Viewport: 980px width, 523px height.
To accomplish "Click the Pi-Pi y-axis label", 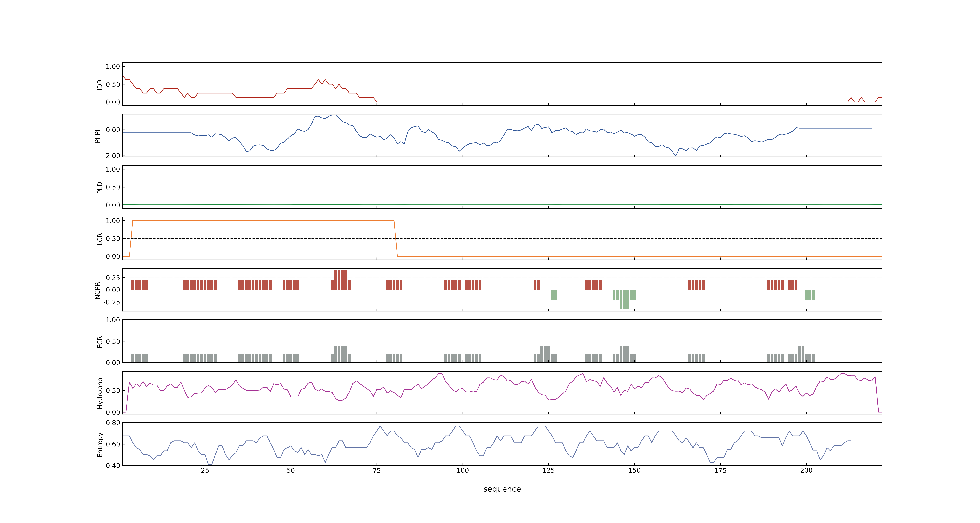I will [x=97, y=136].
